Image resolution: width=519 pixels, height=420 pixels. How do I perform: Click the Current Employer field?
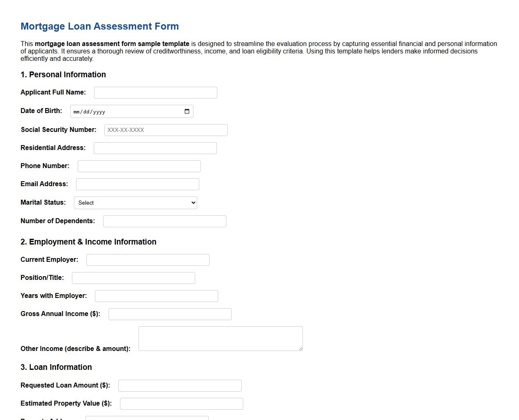(x=148, y=260)
